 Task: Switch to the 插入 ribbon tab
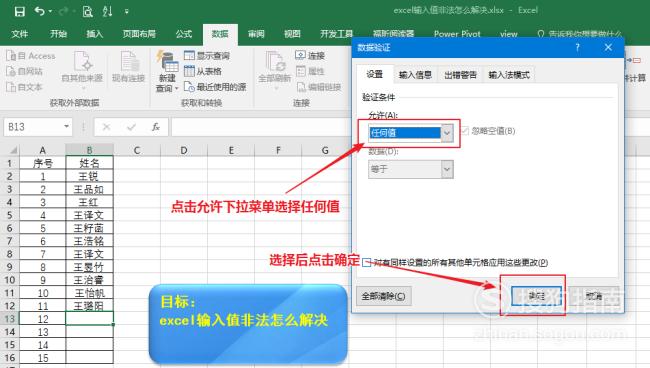click(x=95, y=34)
